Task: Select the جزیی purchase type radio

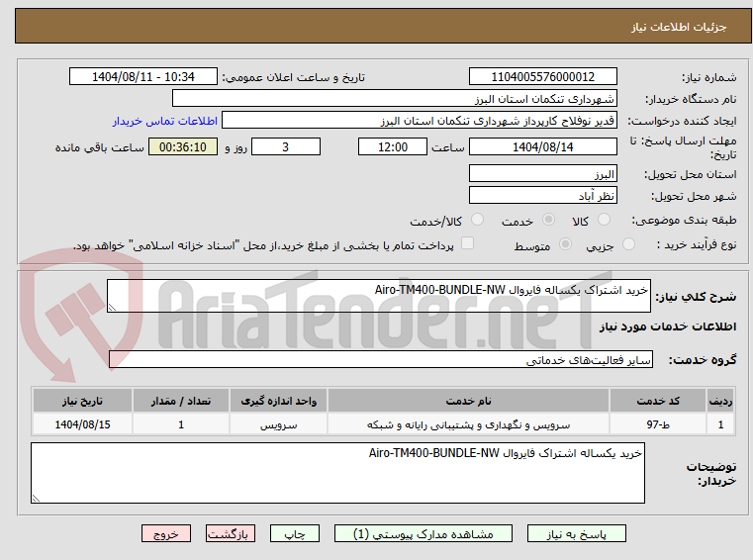Action: 628,244
